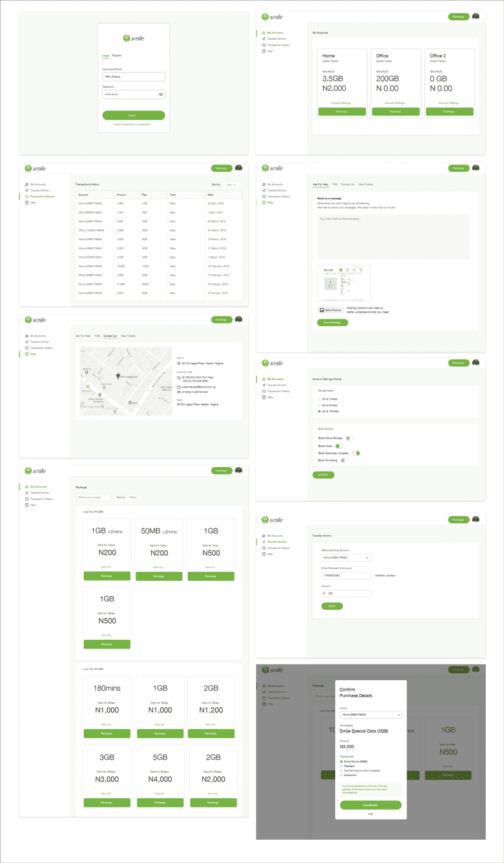Viewport: 504px width, 863px height.
Task: Click the phone icon under Customer Care
Action: tap(179, 378)
